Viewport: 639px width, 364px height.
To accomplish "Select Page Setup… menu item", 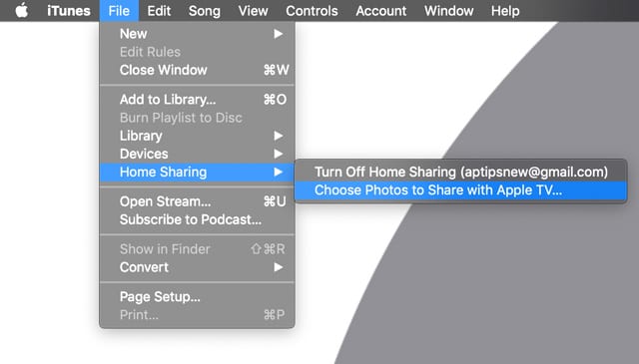I will [x=198, y=297].
